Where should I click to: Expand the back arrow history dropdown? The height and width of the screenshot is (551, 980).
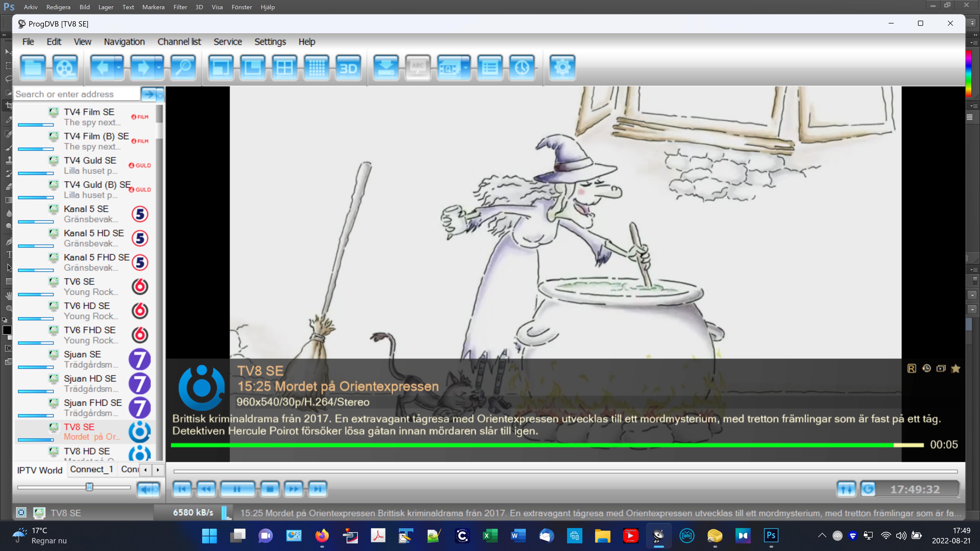pyautogui.click(x=119, y=68)
